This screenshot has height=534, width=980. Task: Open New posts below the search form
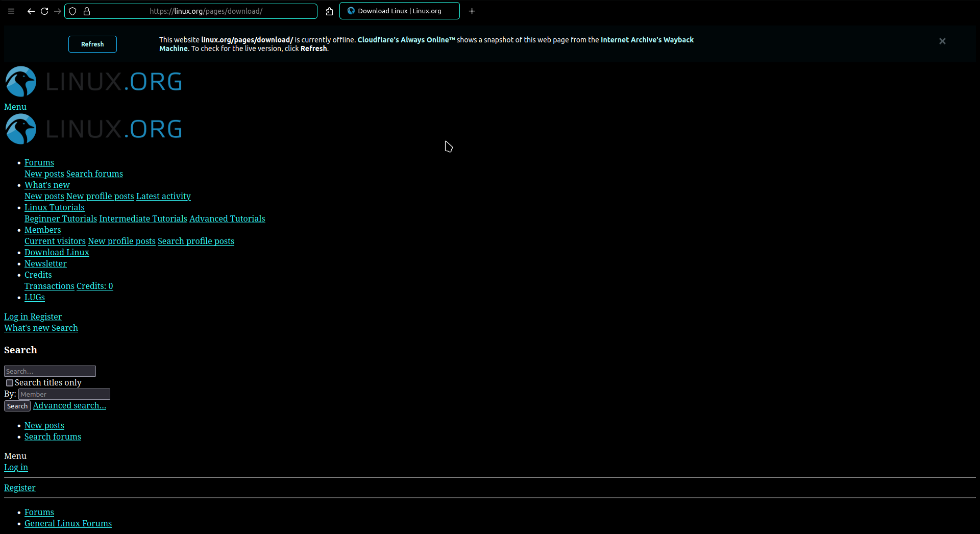pos(44,425)
